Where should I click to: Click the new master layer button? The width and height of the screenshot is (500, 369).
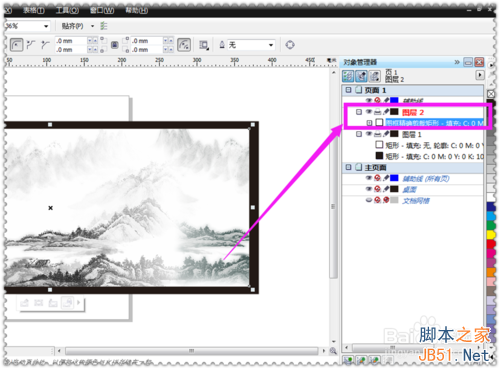pos(361,360)
